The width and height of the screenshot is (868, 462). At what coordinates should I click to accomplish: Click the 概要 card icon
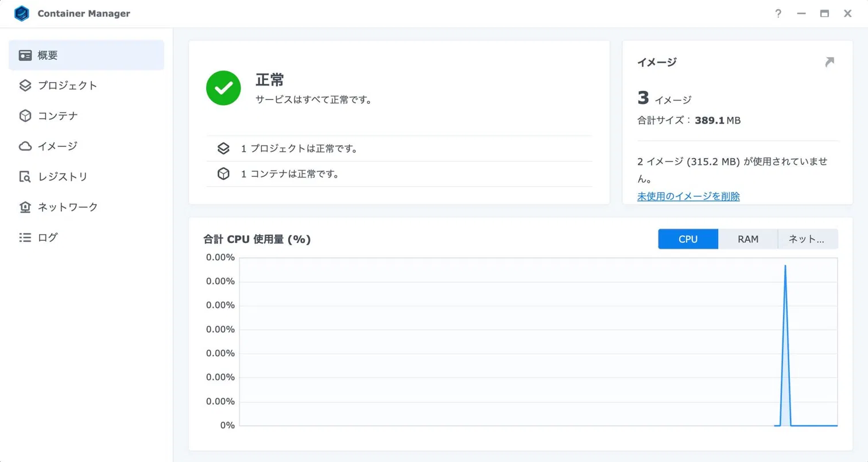coord(25,55)
